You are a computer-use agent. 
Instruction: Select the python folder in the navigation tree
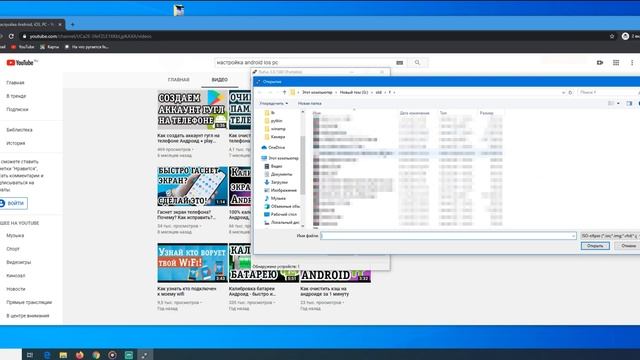pos(273,121)
